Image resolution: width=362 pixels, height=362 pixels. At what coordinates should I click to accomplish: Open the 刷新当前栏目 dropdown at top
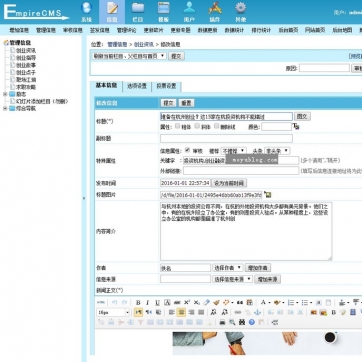(x=129, y=56)
